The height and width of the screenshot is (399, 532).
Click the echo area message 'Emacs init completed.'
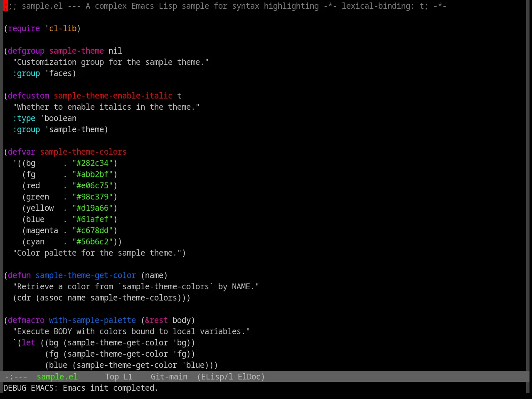click(x=110, y=388)
